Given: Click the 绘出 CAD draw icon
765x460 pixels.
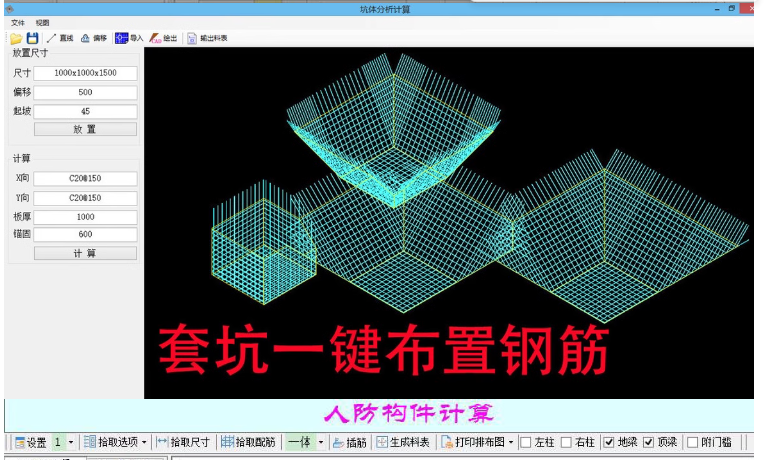Looking at the screenshot, I should [156, 38].
